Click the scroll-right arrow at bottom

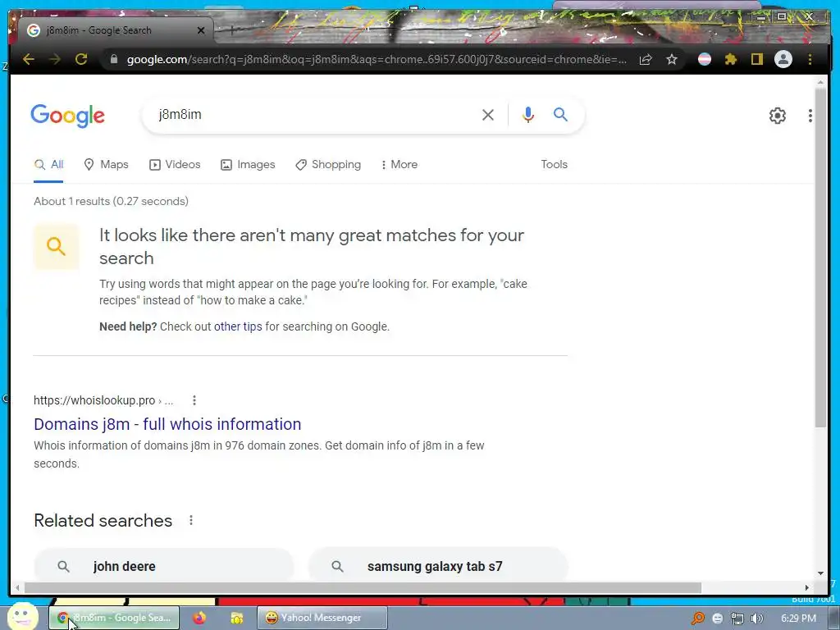(807, 587)
